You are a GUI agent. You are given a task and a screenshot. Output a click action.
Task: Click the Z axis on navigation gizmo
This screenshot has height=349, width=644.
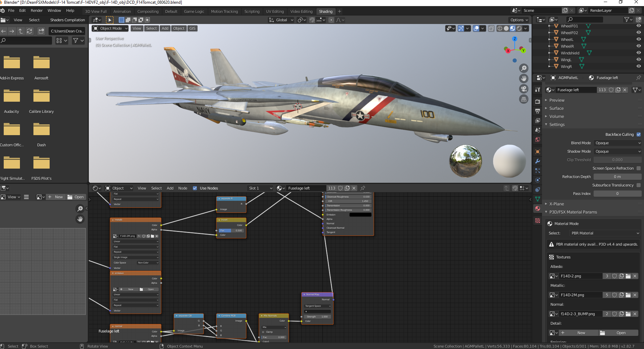(515, 39)
